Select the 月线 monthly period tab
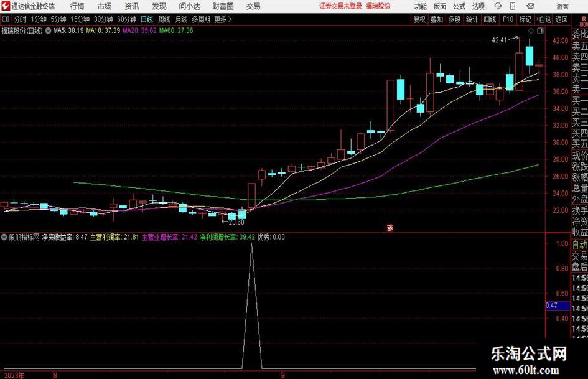Screen dimensions: 588x379 pyautogui.click(x=182, y=19)
